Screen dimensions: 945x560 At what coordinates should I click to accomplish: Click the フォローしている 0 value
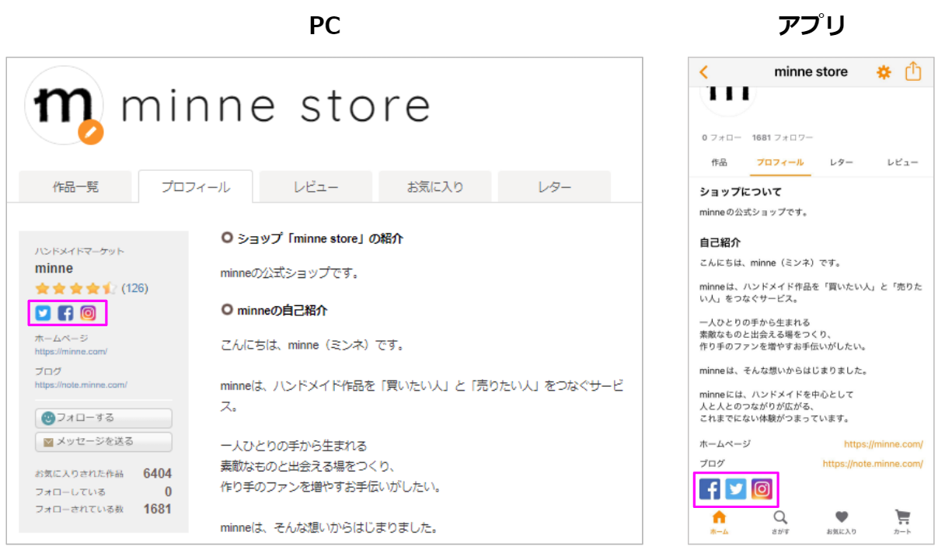[168, 492]
